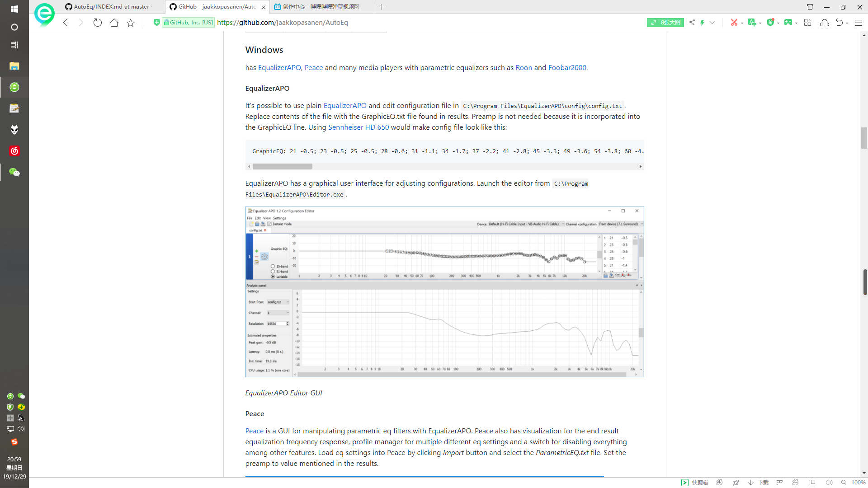Go to the browser home page
The height and width of the screenshot is (488, 868).
coord(114,23)
